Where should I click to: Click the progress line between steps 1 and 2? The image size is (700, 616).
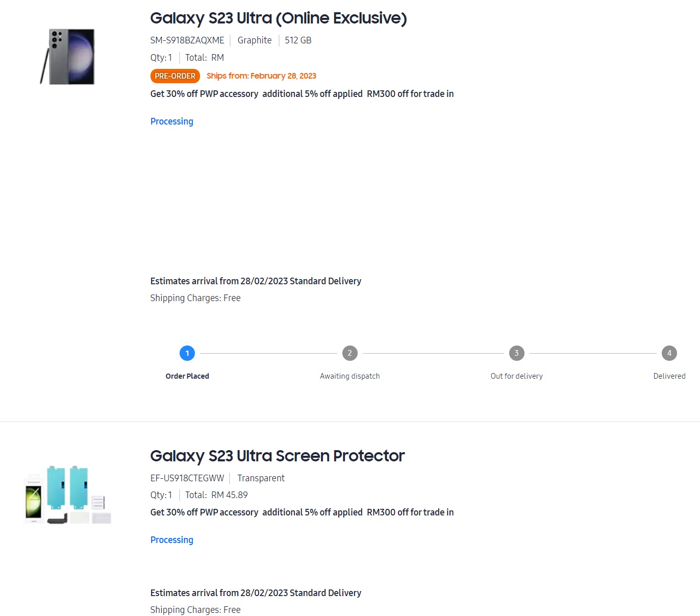pos(268,353)
